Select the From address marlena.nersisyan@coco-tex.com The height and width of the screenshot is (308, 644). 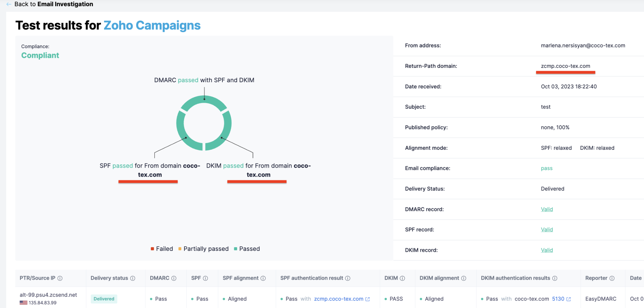(583, 45)
